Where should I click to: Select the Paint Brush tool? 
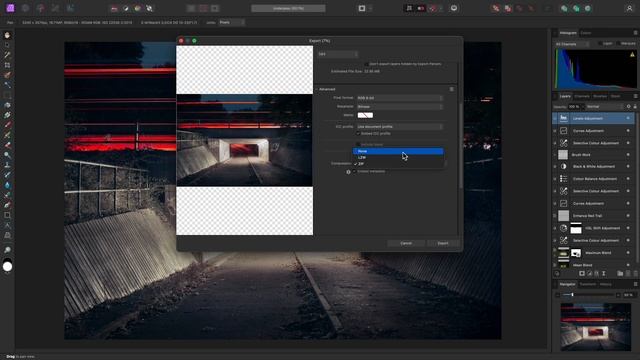(x=7, y=125)
